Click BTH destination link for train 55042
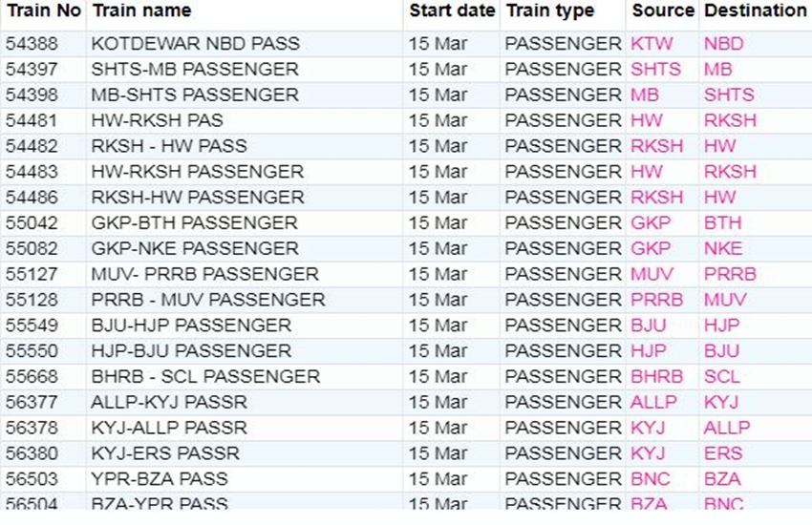Image resolution: width=812 pixels, height=525 pixels. coord(722,223)
